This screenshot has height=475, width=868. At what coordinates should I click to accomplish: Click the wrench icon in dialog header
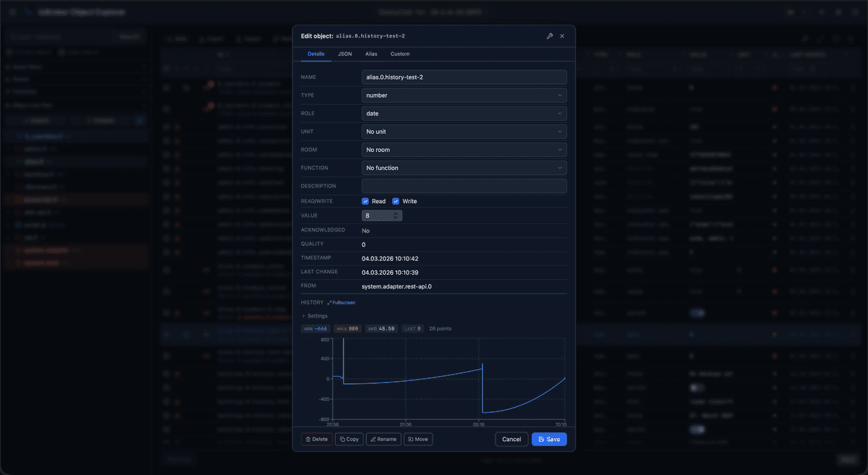tap(550, 35)
